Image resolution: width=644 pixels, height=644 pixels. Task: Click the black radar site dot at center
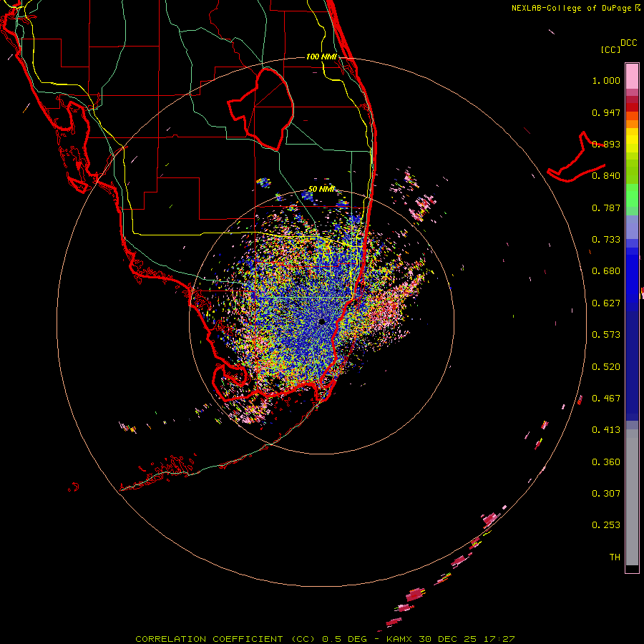tap(321, 322)
